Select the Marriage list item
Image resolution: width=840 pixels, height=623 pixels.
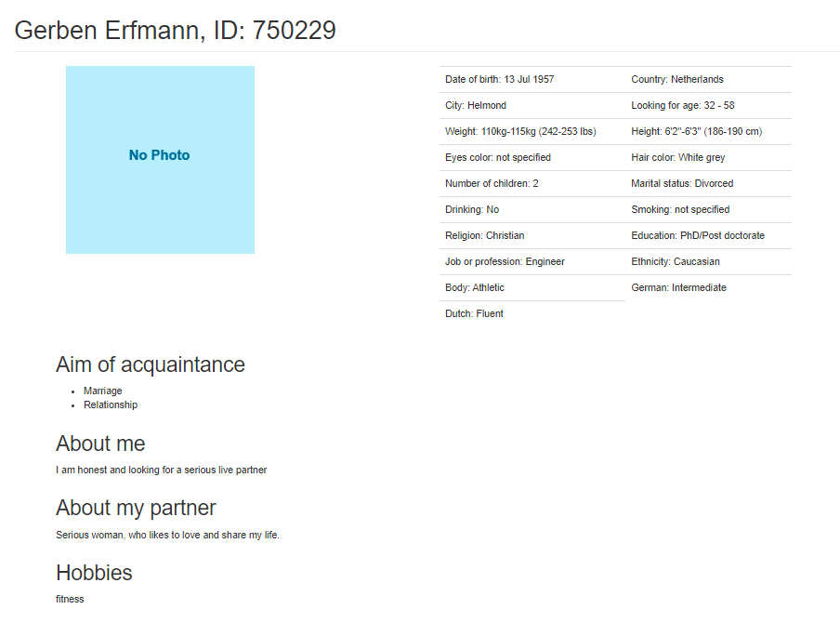(103, 391)
